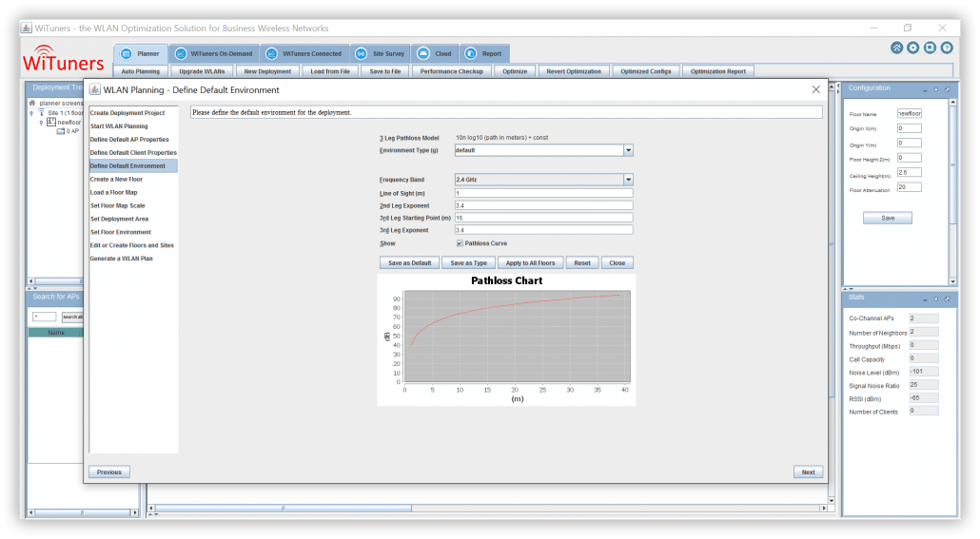Click the Configuration panel scroll-up arrow

point(952,102)
